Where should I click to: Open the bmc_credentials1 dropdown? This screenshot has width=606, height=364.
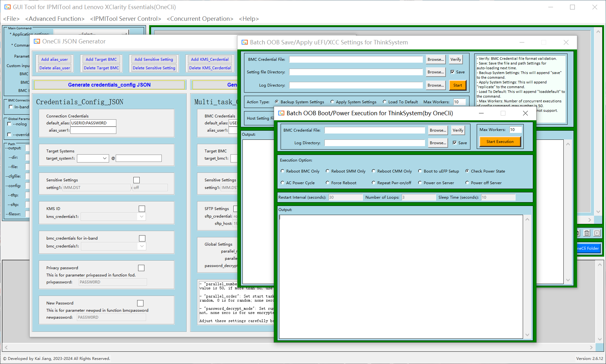point(114,246)
